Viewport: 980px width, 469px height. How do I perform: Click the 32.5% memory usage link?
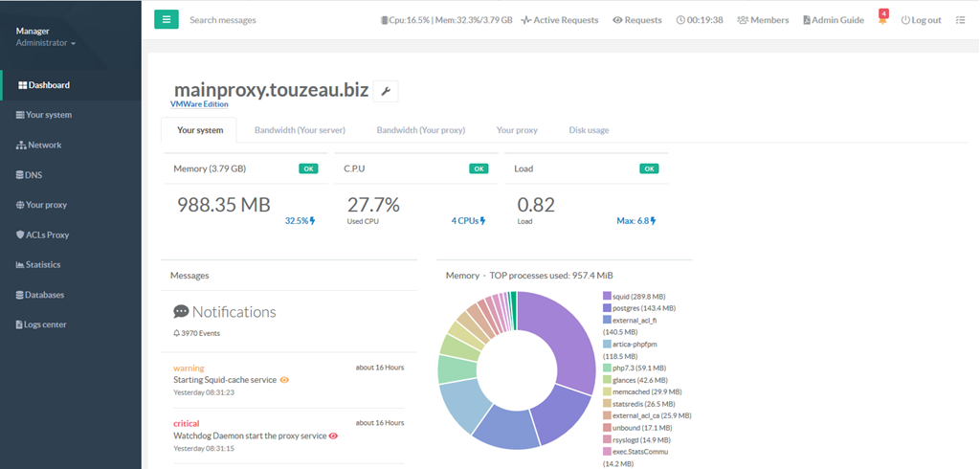click(x=300, y=220)
